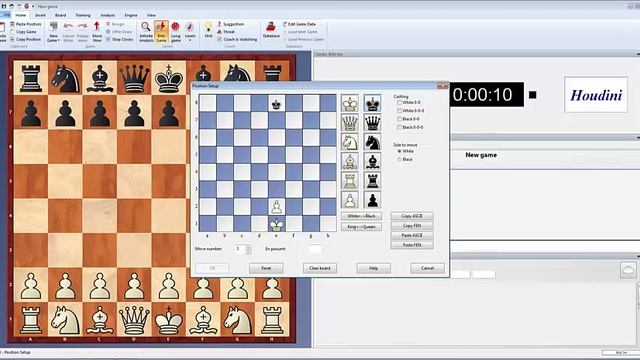This screenshot has height=360, width=640.
Task: Click Edit Game Data in the ribbon
Action: pos(299,24)
